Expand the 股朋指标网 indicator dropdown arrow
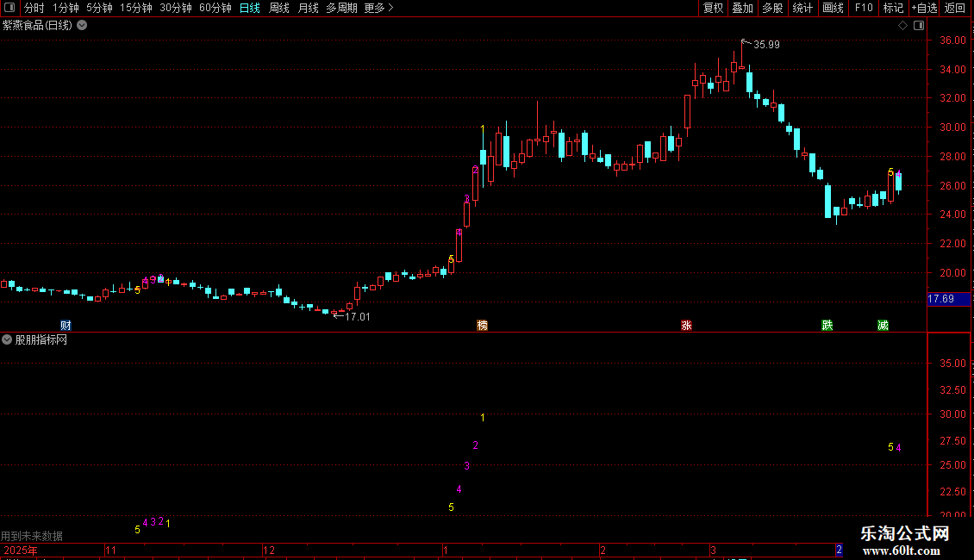The image size is (974, 560). click(x=7, y=339)
